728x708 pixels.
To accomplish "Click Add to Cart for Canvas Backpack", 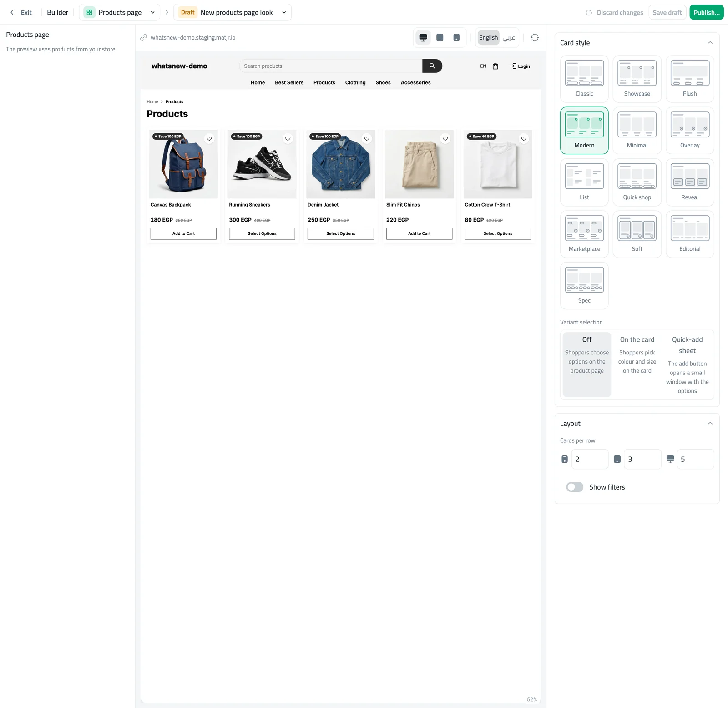I will tap(183, 233).
